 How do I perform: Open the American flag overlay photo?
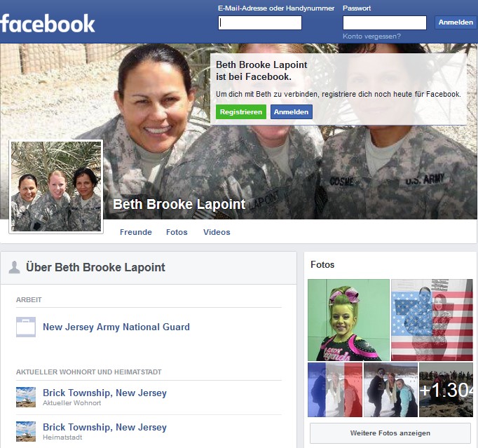[432, 320]
